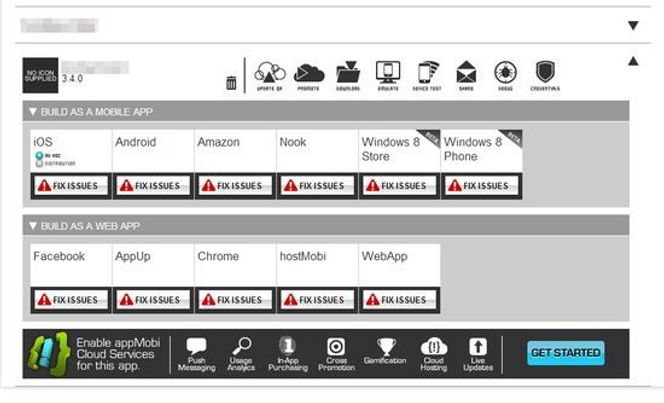Viewport: 664px width, 403px height.
Task: Select the first iOS build radio option
Action: [x=39, y=156]
